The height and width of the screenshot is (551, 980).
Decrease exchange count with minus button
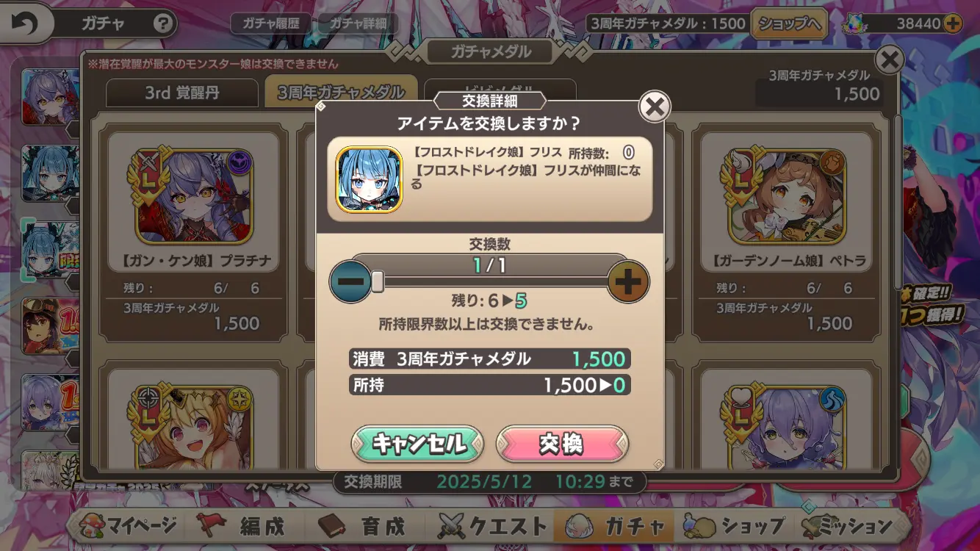coord(350,282)
